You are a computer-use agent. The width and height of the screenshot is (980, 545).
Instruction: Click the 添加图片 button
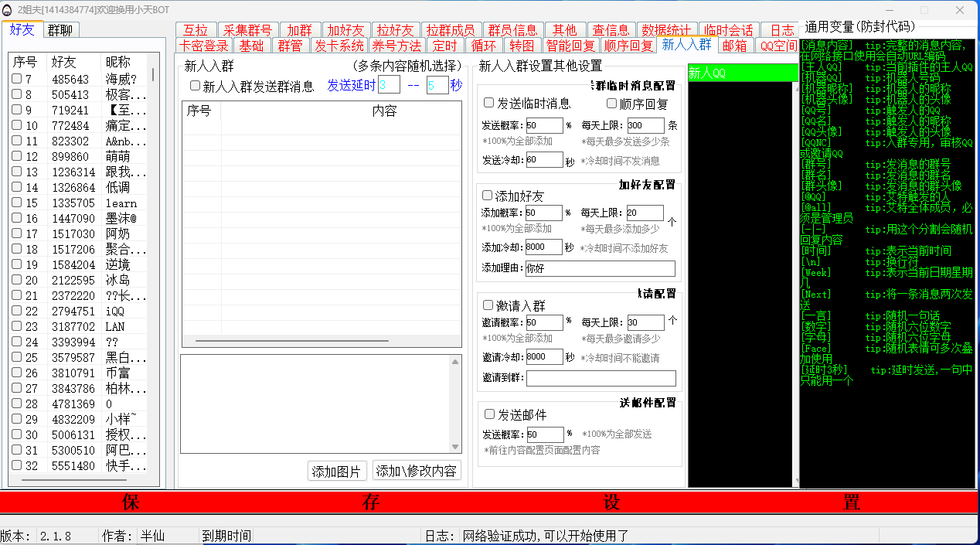coord(336,471)
